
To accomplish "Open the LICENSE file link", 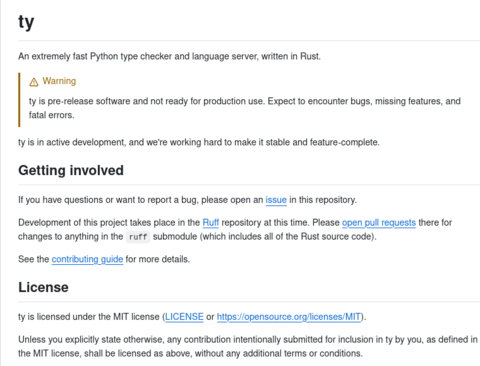I will [x=184, y=317].
